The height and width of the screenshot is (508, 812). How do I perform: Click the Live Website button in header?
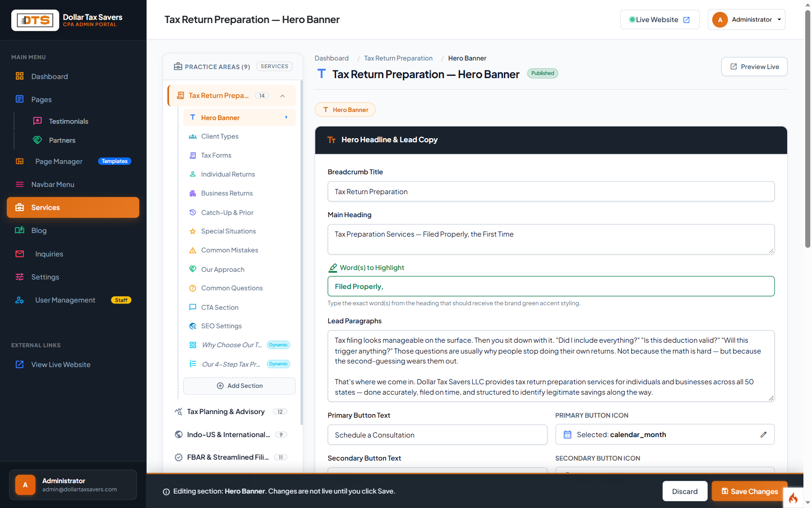tap(660, 20)
